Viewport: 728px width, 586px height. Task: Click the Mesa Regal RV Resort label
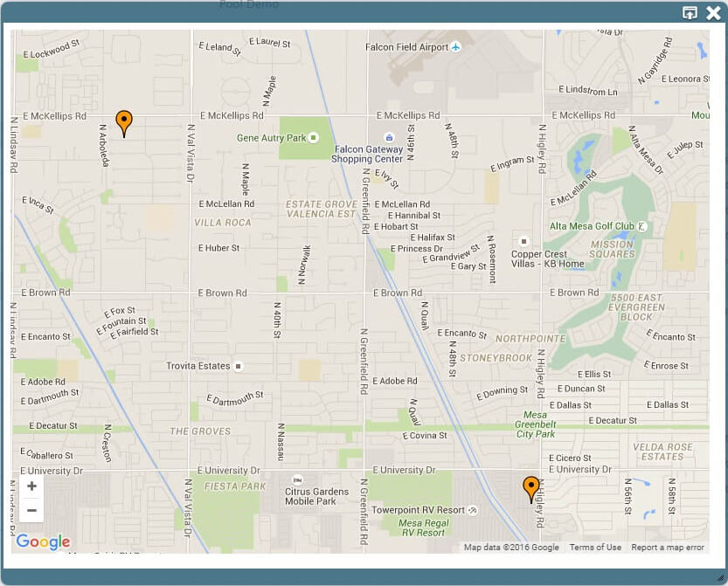coord(423,528)
